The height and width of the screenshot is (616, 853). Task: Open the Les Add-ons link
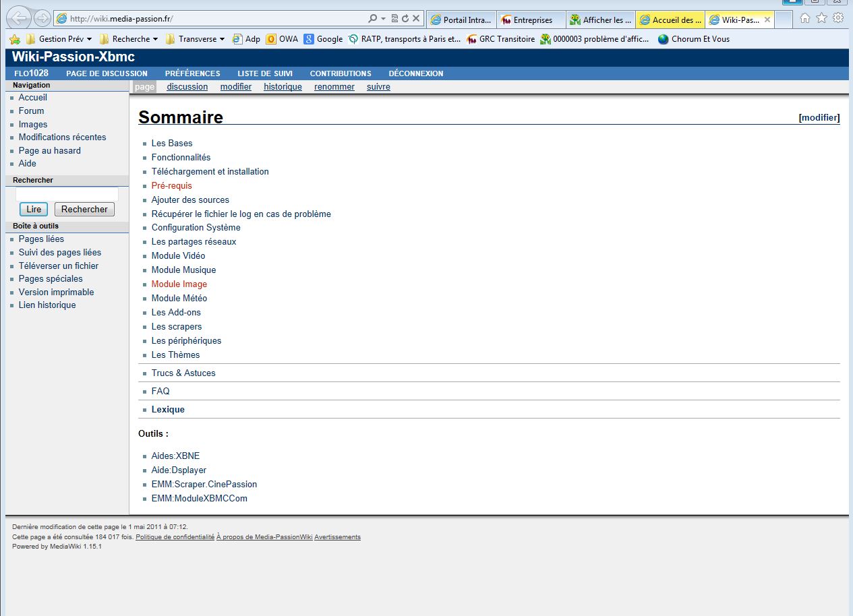[176, 312]
